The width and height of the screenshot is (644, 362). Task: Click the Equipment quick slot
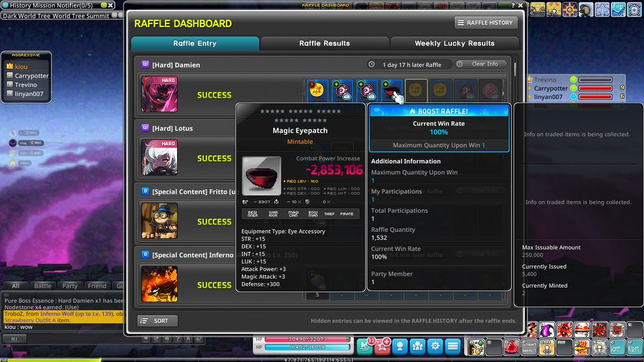[635, 347]
